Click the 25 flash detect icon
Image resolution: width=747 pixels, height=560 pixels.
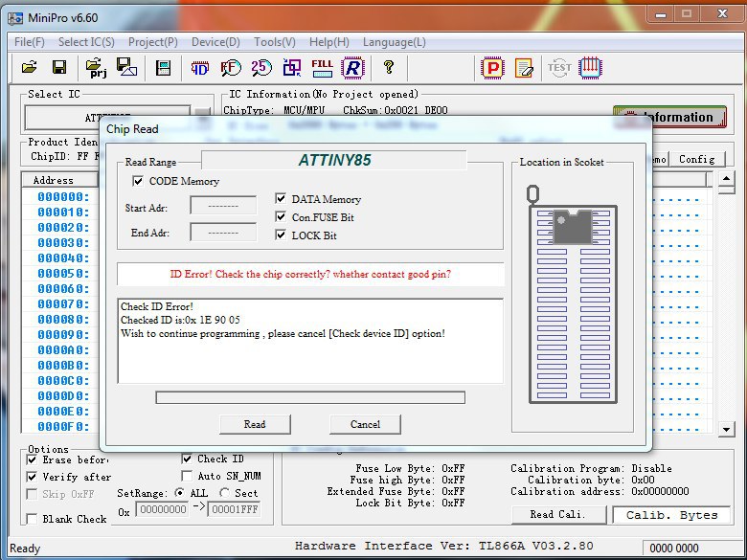[x=261, y=68]
